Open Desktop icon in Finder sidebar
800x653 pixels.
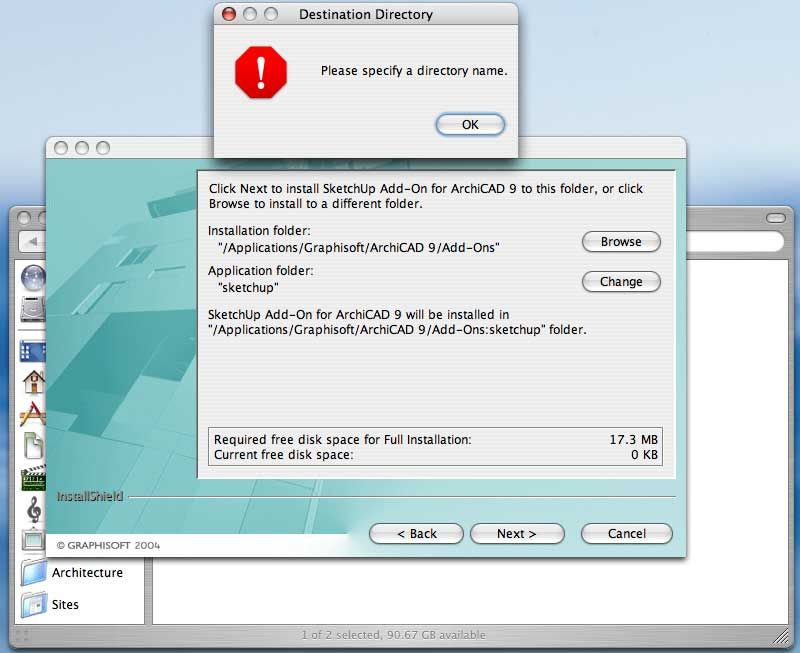(x=33, y=351)
